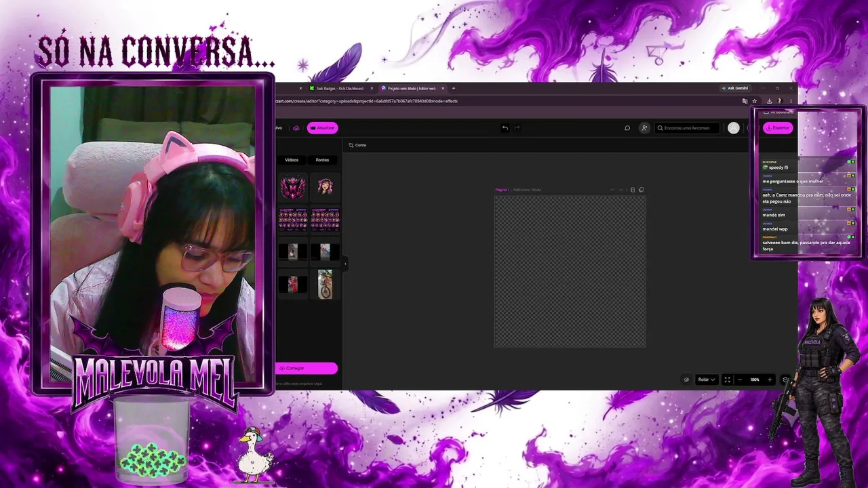Undo the last edit
The image size is (868, 488).
tap(505, 127)
